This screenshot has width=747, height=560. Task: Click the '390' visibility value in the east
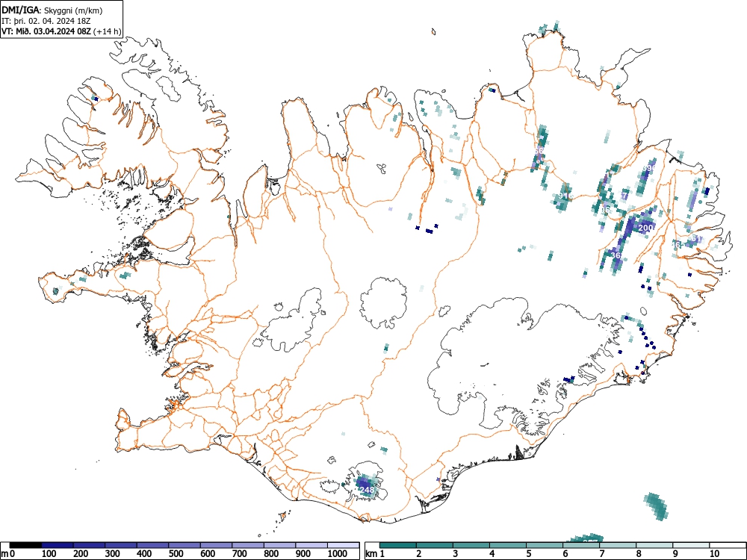[x=649, y=169]
